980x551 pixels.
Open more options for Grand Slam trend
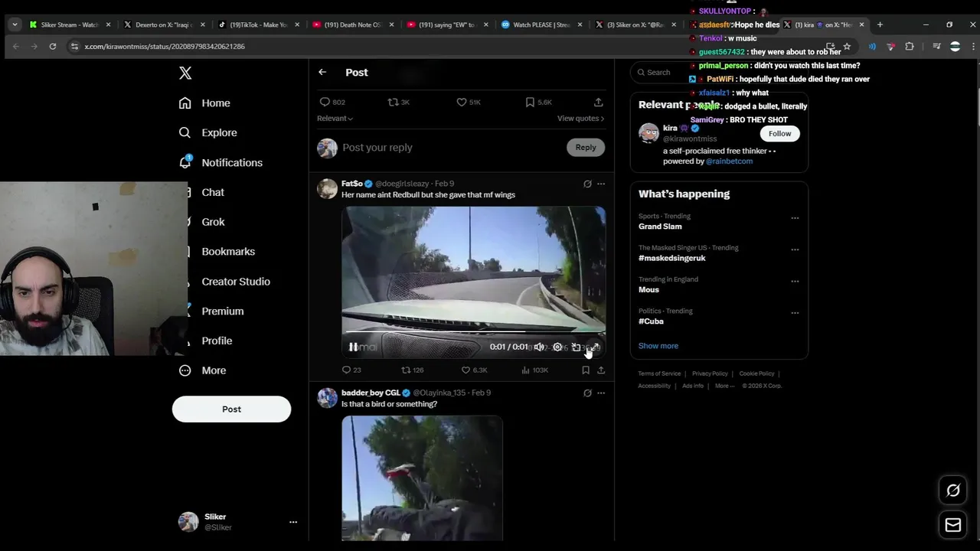tap(795, 218)
